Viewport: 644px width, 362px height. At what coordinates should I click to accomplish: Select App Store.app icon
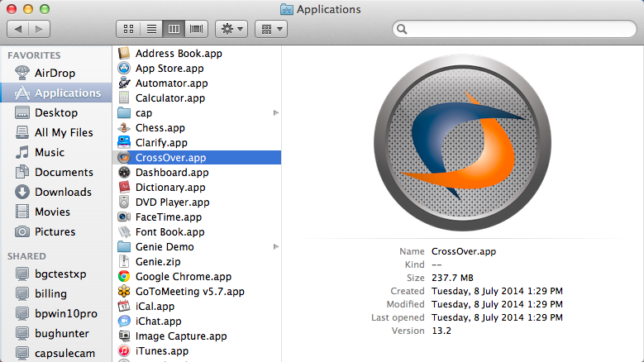coord(124,68)
